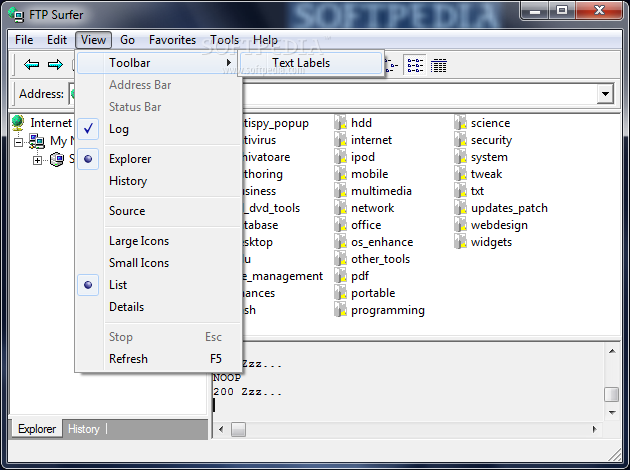
Task: Open the Help menu
Action: click(x=265, y=40)
